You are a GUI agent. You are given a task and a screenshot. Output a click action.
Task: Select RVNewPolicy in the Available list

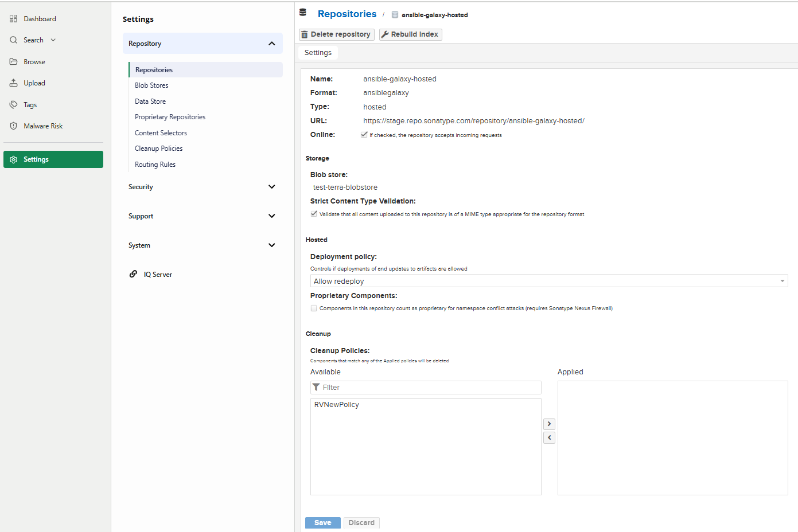(337, 405)
